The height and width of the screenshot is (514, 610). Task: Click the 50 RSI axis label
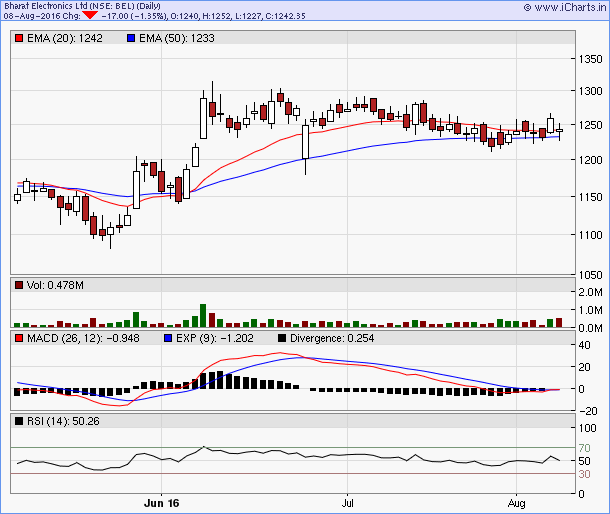coord(584,461)
